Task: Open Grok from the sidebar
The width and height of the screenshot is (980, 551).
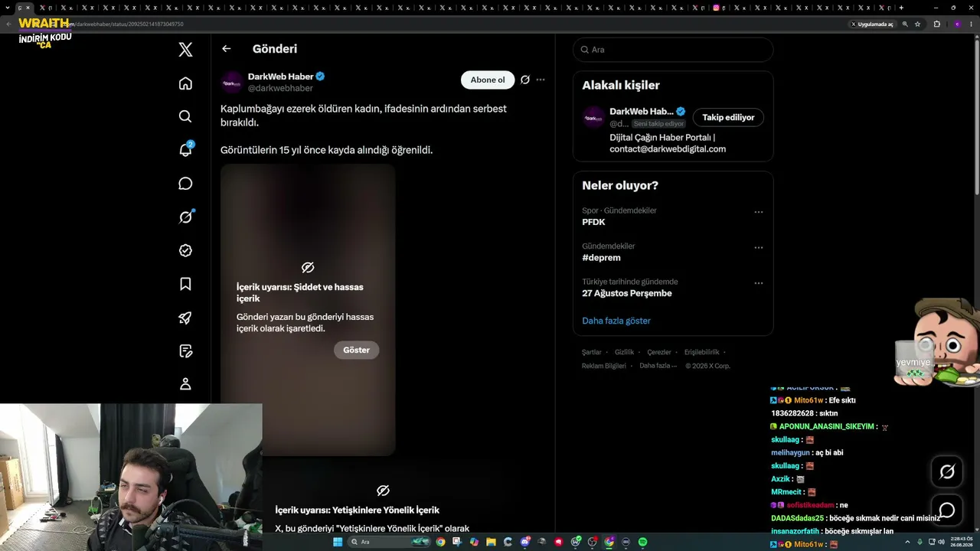Action: click(x=185, y=217)
